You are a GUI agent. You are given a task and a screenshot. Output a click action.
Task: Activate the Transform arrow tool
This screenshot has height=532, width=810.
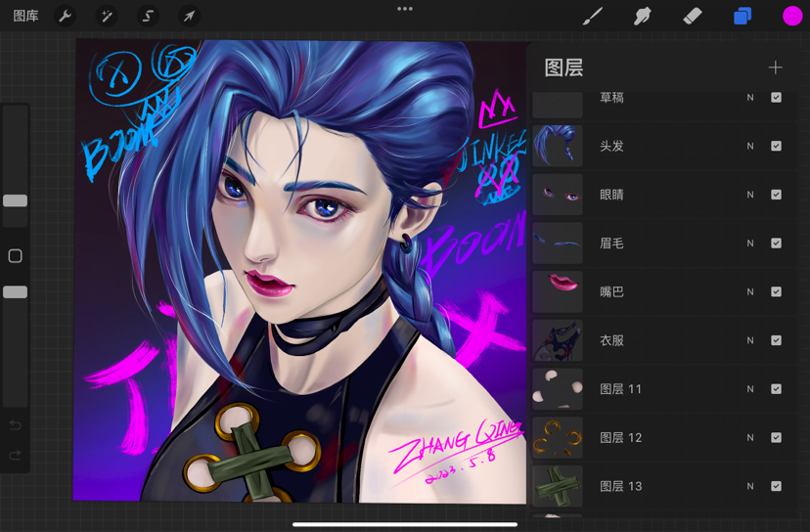coord(189,16)
